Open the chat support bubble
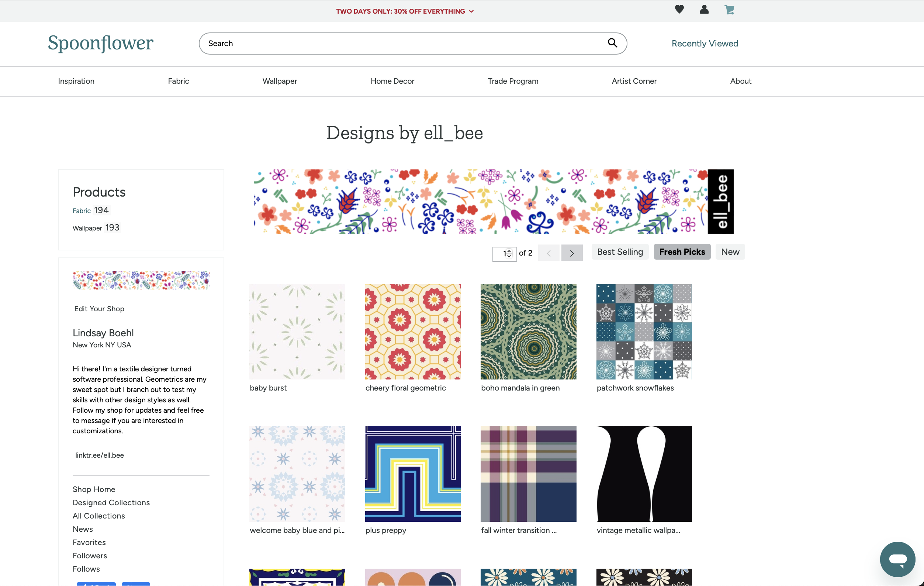This screenshot has width=924, height=586. pos(897,559)
